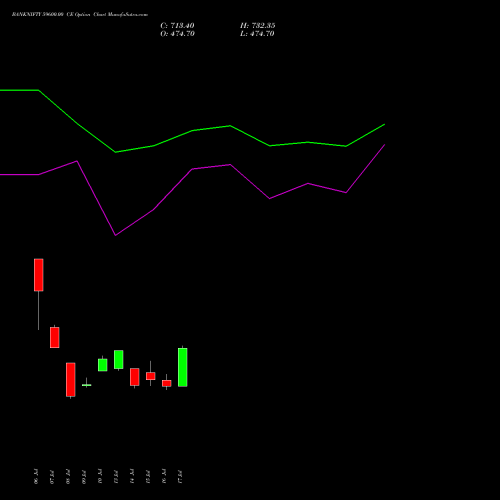Click the open value O: 474.70
500x500 pixels.
click(177, 34)
